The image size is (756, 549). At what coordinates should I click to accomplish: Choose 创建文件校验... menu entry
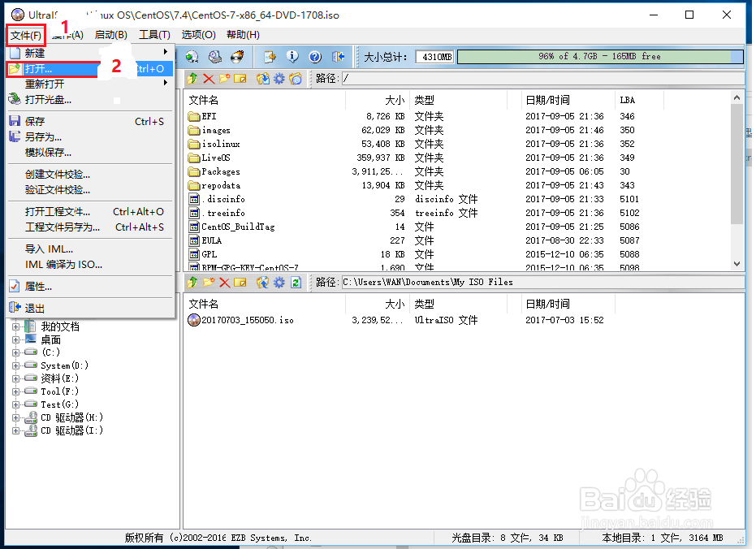89,175
